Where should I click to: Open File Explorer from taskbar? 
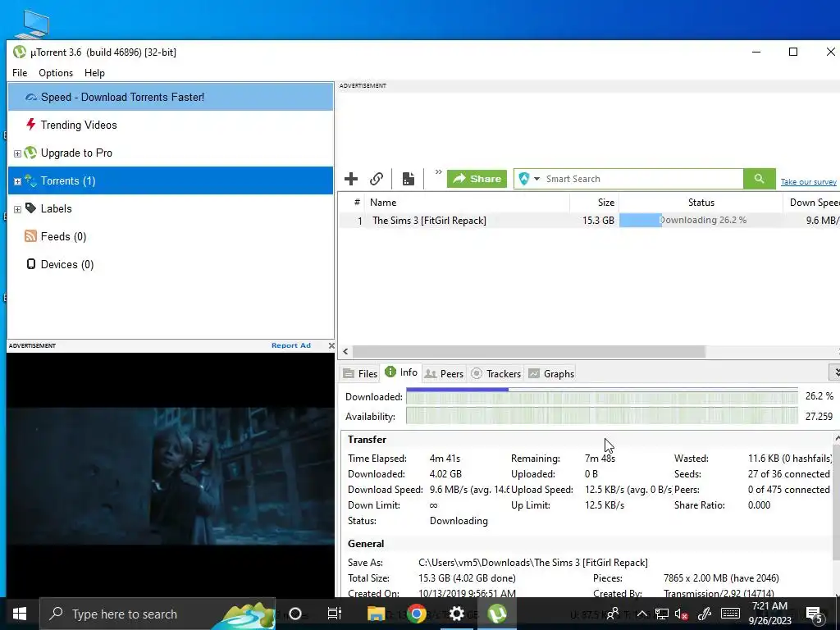376,614
